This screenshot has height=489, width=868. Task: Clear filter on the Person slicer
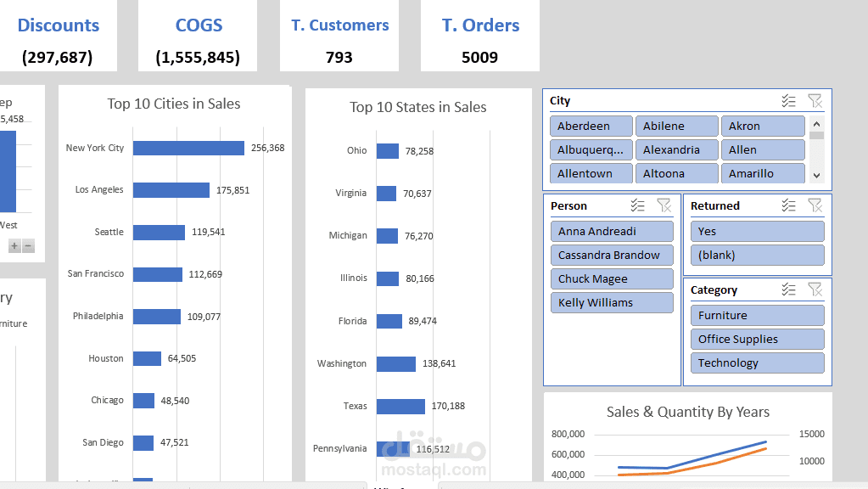pos(664,206)
